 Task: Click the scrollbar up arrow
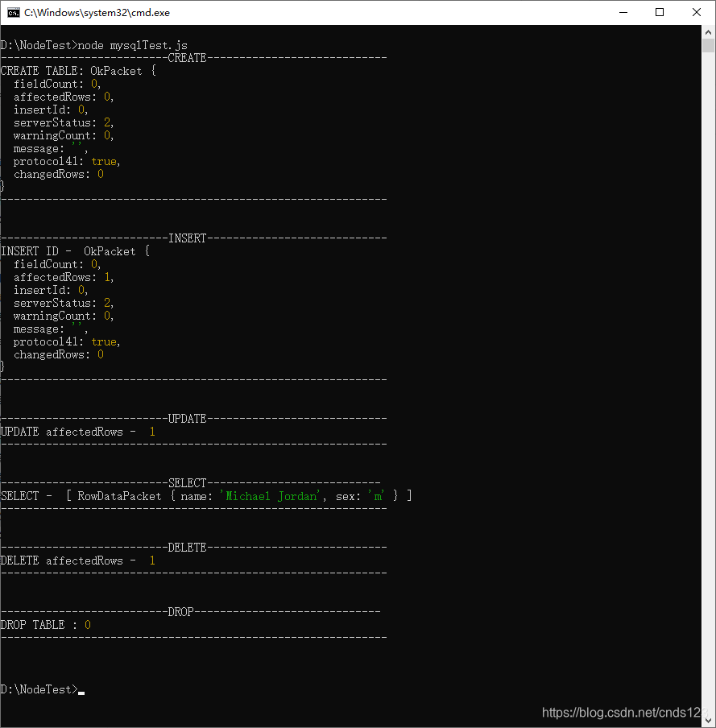[708, 32]
